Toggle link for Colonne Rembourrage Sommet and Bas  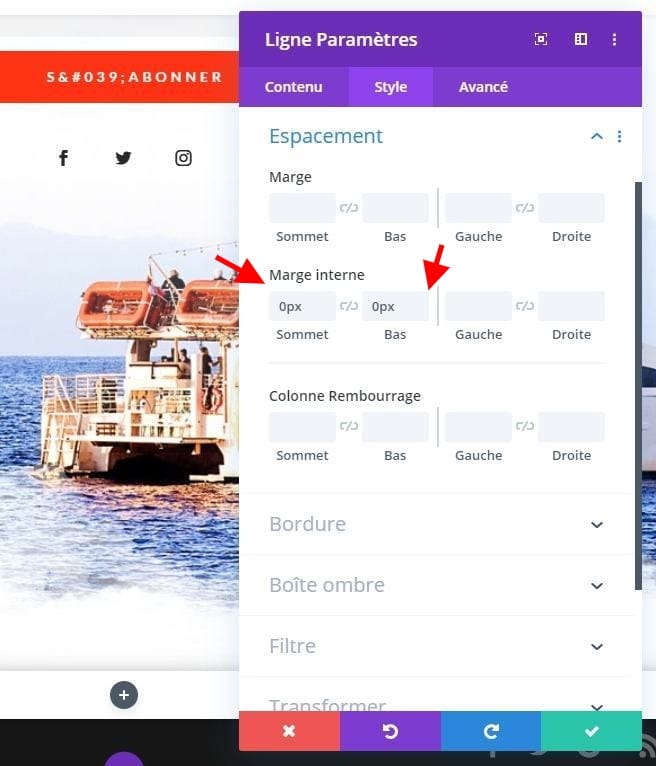[x=349, y=426]
